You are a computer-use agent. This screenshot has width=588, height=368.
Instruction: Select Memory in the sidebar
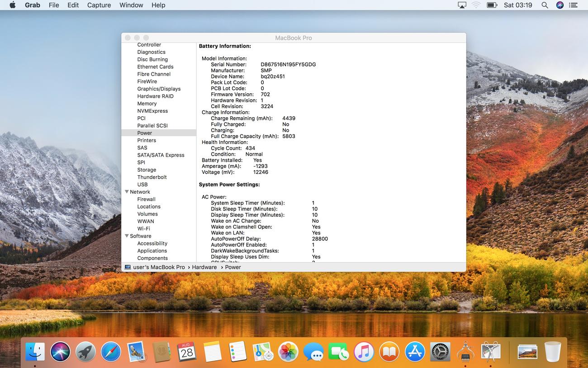pyautogui.click(x=147, y=104)
